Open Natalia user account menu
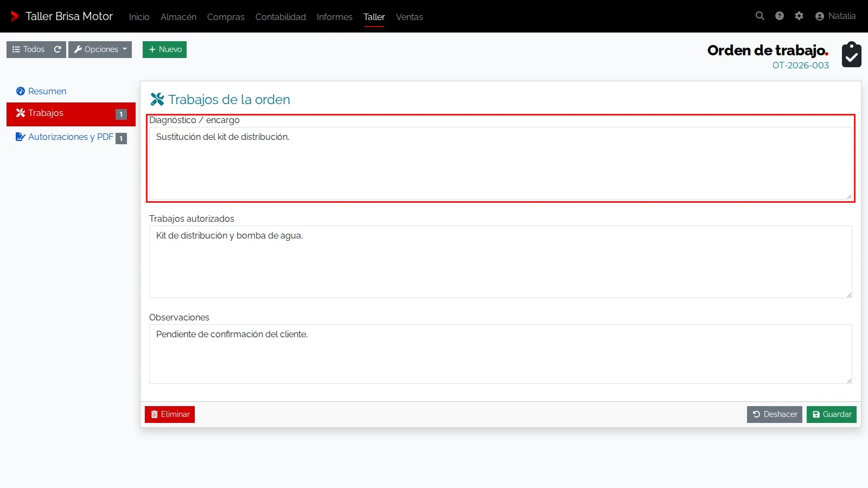 (x=835, y=16)
